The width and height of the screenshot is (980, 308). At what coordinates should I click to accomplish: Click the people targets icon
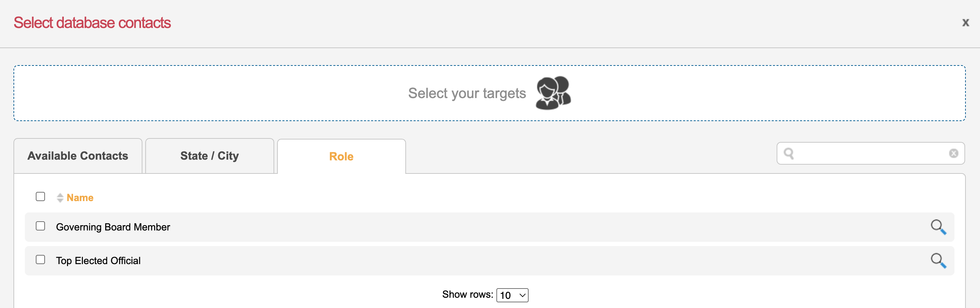(x=553, y=93)
